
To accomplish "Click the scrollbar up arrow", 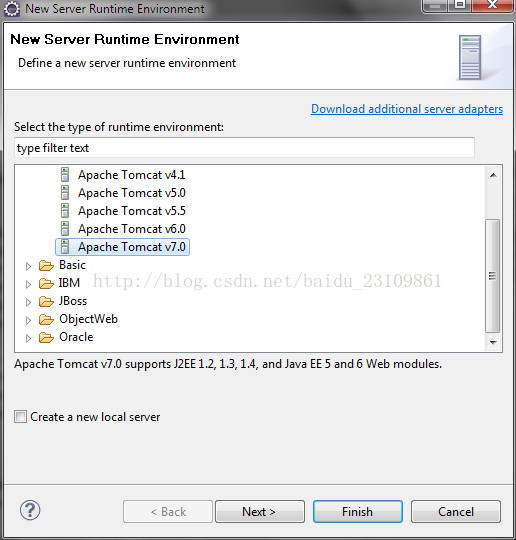I will (493, 175).
